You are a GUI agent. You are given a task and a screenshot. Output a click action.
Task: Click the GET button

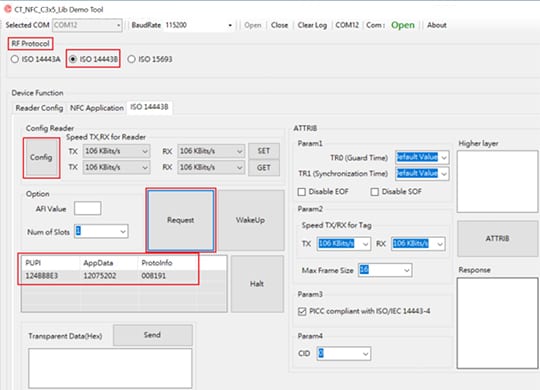[264, 168]
